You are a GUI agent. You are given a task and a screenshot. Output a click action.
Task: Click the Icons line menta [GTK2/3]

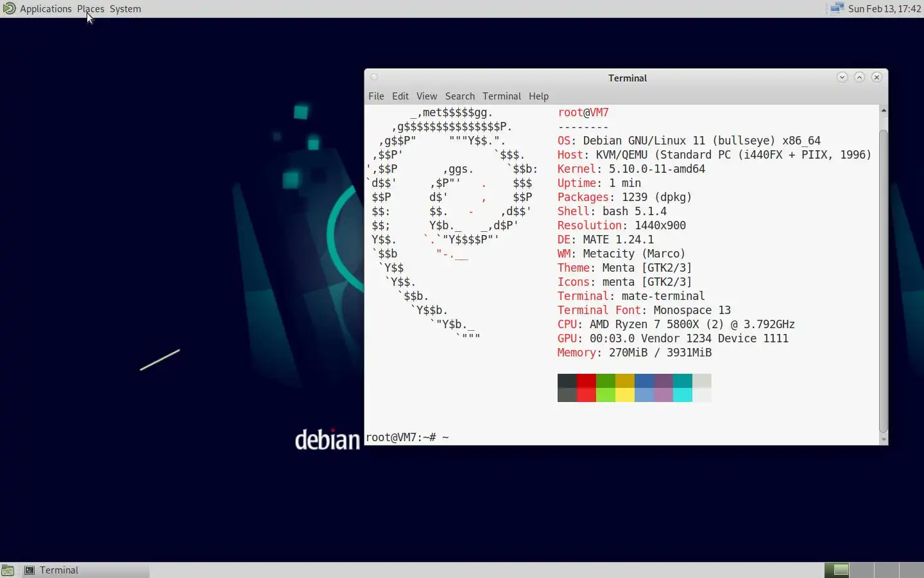[625, 282]
